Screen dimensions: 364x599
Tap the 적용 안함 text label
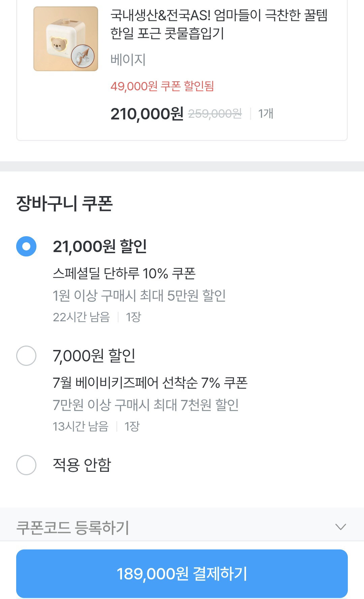point(82,465)
